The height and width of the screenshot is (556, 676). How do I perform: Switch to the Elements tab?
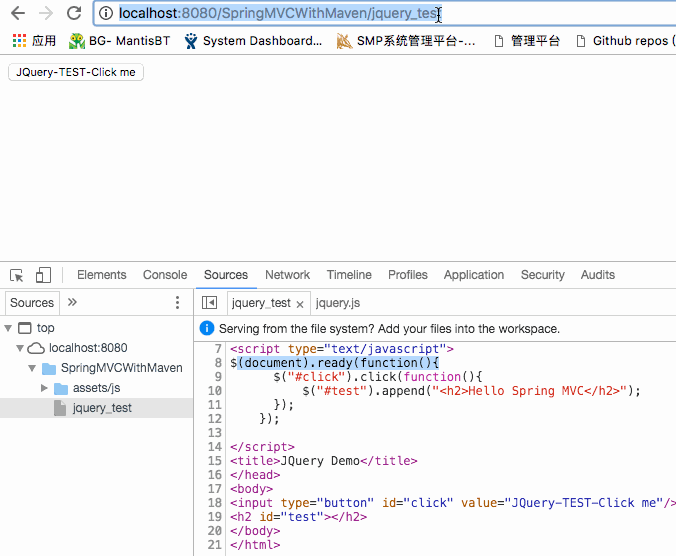click(x=102, y=275)
